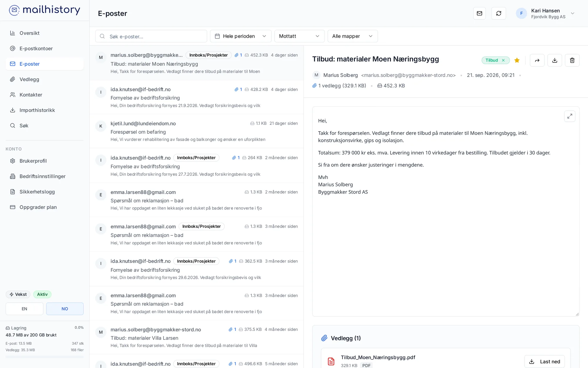
Task: Download the email using header download icon
Action: tap(555, 60)
